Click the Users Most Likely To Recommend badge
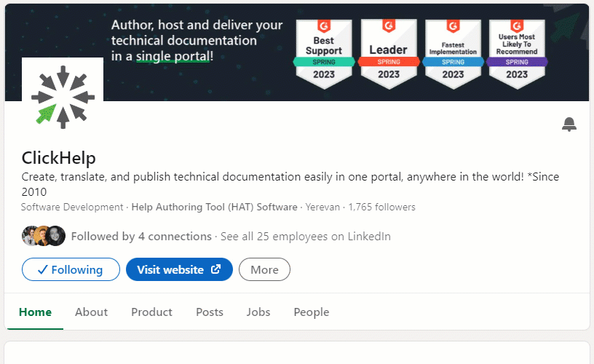Screen dimensions: 594x364 [x=517, y=54]
